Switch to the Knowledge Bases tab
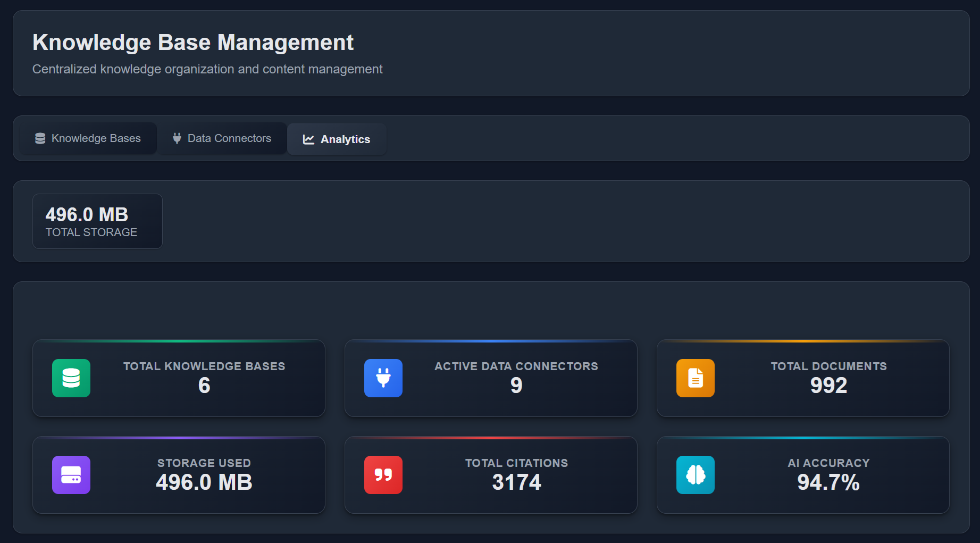 pos(88,138)
